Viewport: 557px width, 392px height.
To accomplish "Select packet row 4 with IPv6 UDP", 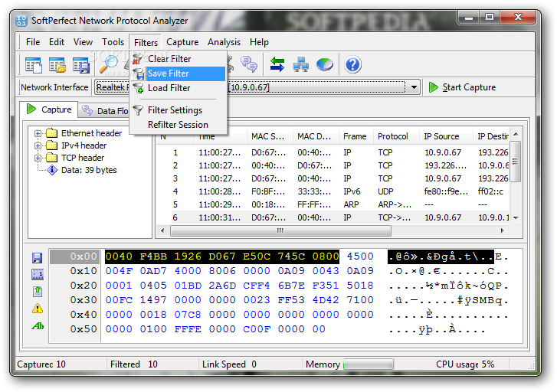I will tap(334, 191).
